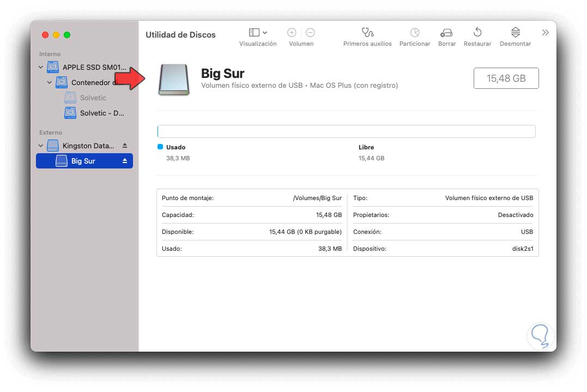Click the Tipo value Volumen físico externo

click(489, 198)
